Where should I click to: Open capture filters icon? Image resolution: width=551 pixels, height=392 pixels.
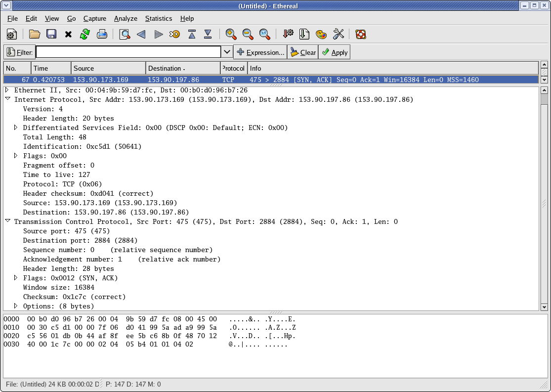click(288, 34)
